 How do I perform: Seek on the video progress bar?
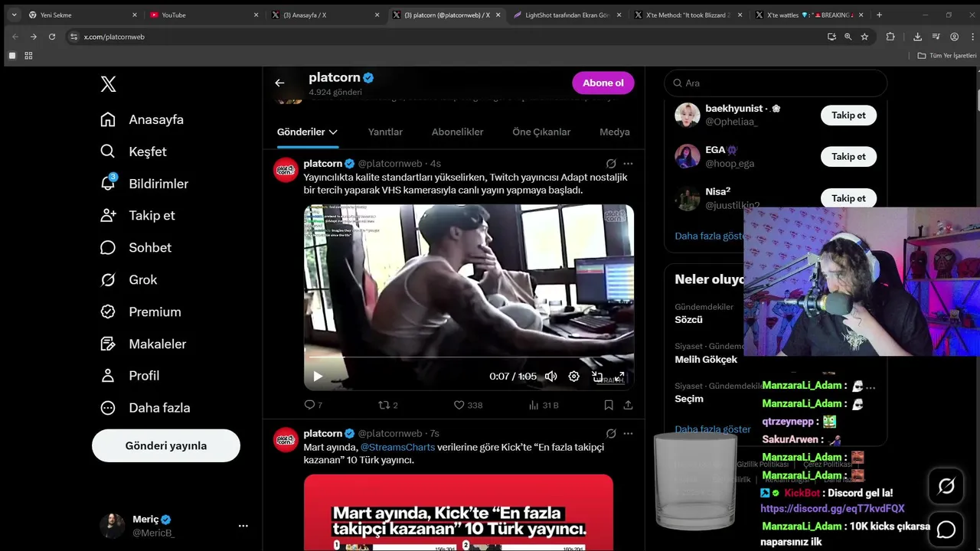(469, 357)
